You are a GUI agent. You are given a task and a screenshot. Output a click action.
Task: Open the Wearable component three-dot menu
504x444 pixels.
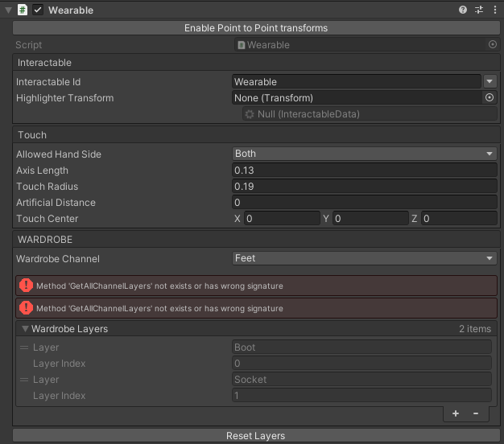click(494, 10)
